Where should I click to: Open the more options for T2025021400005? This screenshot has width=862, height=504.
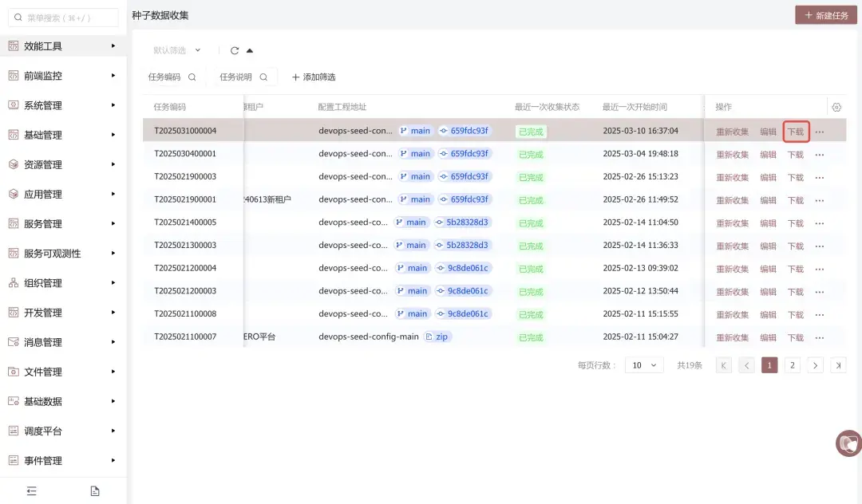click(820, 223)
